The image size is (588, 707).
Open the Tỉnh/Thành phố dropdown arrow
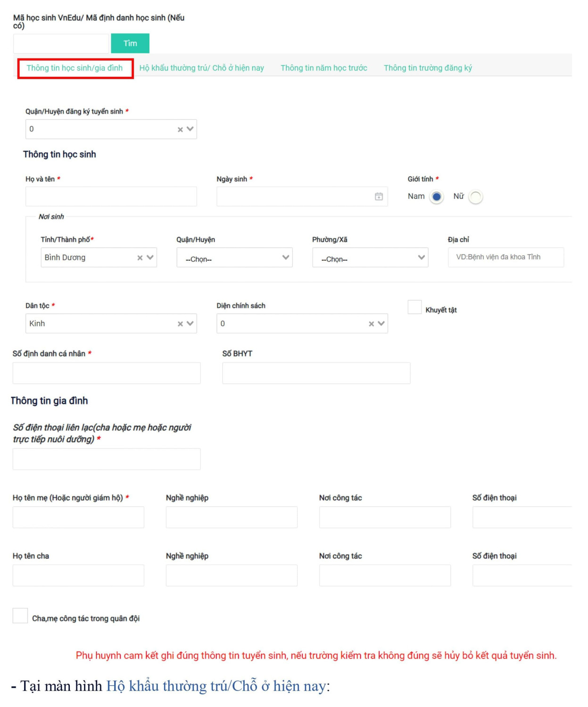(x=150, y=258)
